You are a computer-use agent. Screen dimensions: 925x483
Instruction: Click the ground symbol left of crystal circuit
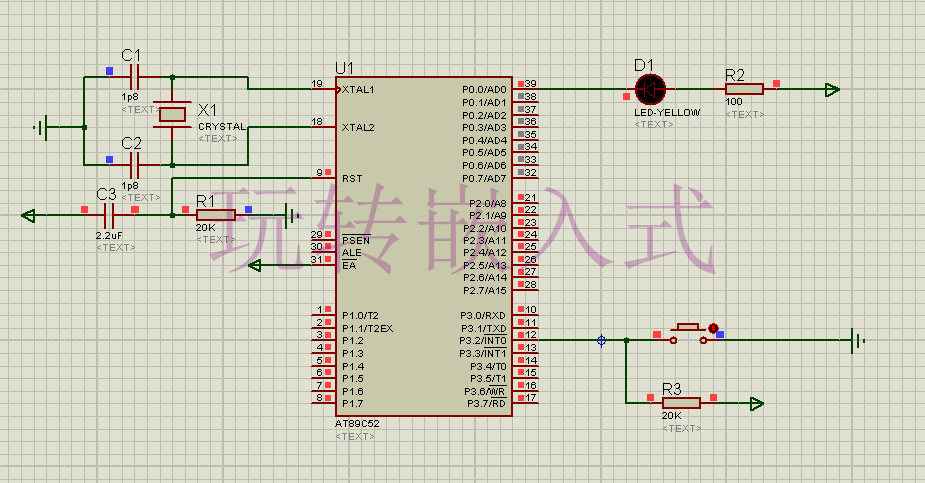[41, 127]
